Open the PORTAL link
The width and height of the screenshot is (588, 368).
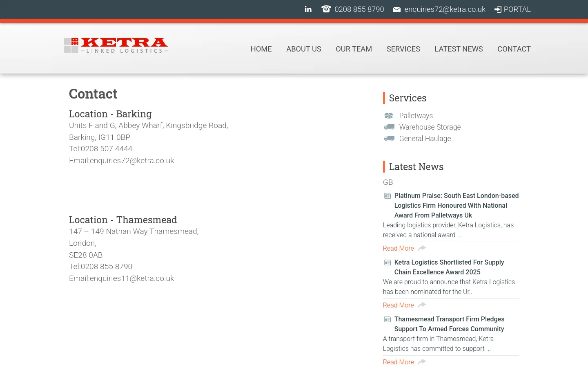click(517, 9)
